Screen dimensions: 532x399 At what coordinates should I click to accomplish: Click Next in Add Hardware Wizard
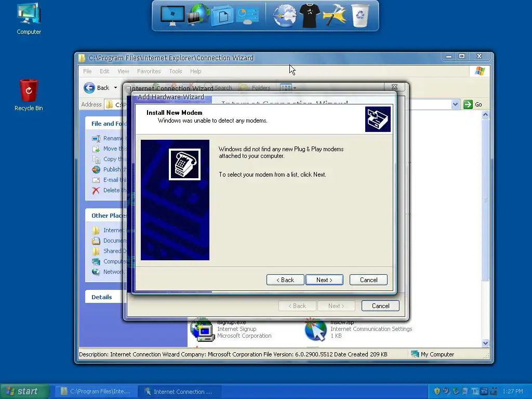tap(324, 280)
